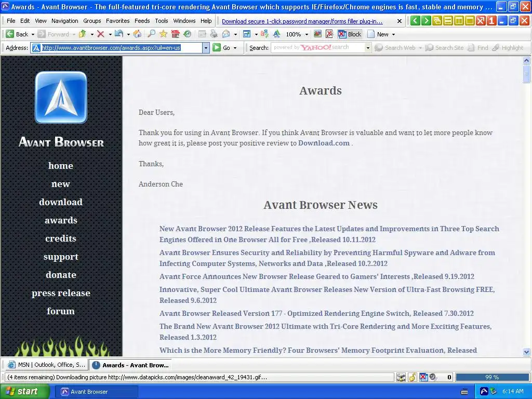532x399 pixels.
Task: Open the Navigation menu
Action: 65,21
